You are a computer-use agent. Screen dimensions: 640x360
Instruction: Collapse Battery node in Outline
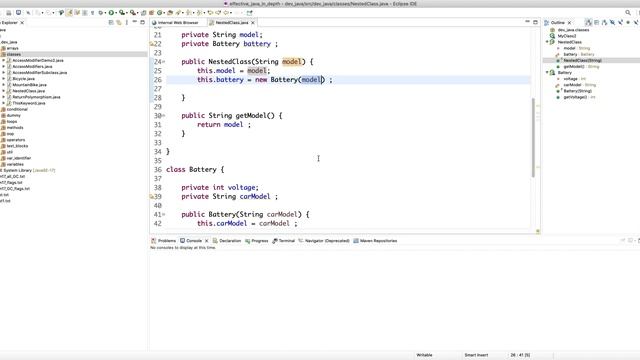[547, 73]
